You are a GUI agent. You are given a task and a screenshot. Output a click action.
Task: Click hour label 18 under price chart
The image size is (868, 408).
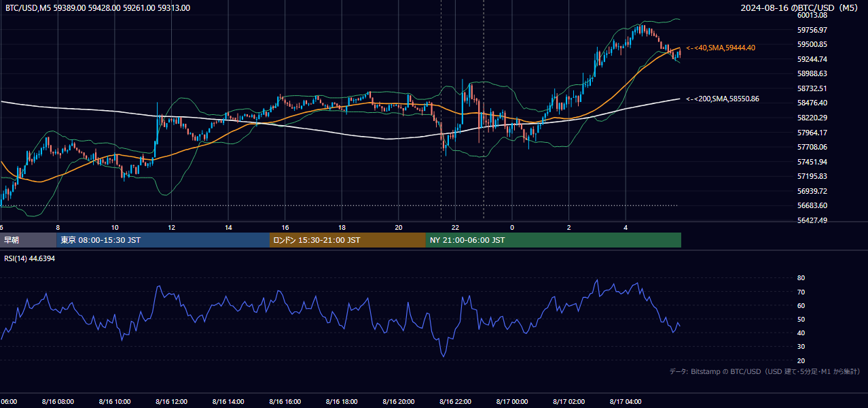click(342, 227)
